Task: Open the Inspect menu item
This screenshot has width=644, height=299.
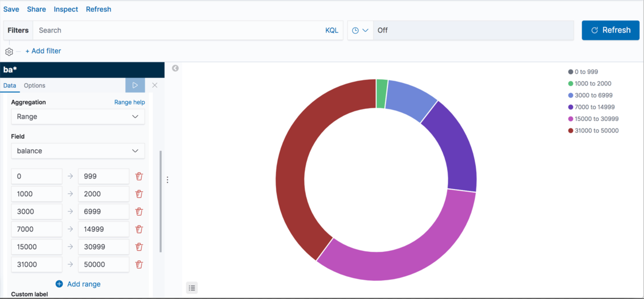Action: 66,9
